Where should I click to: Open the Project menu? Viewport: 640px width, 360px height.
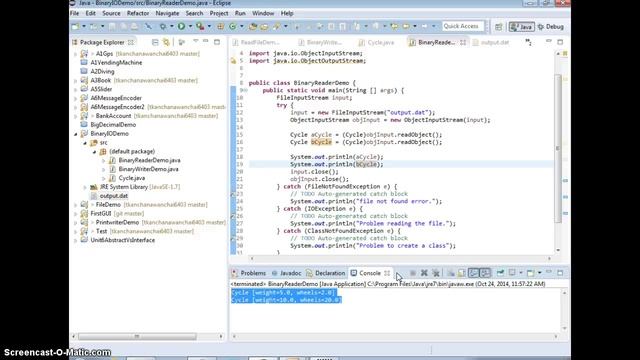(219, 13)
